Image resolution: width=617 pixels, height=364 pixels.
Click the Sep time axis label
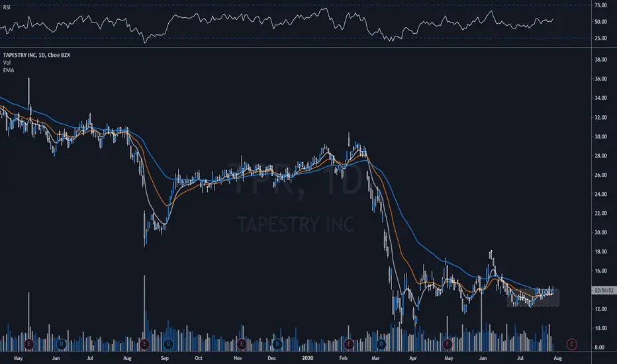click(x=164, y=358)
